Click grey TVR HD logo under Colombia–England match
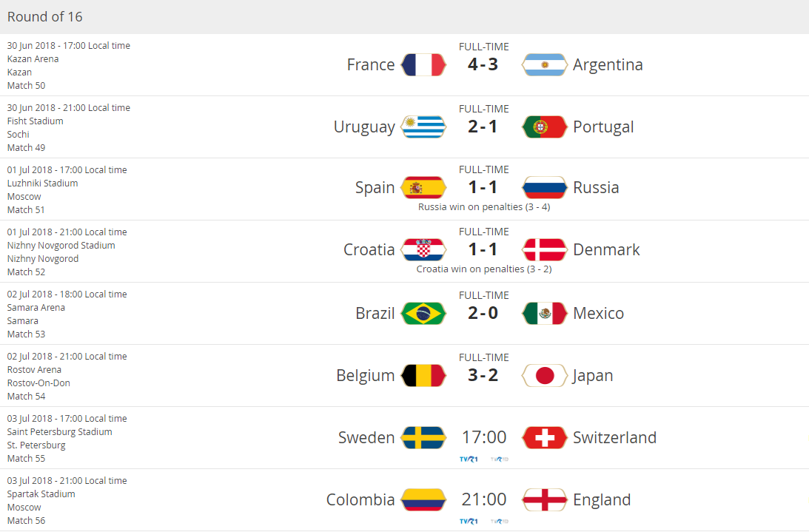The height and width of the screenshot is (532, 809). coord(500,521)
